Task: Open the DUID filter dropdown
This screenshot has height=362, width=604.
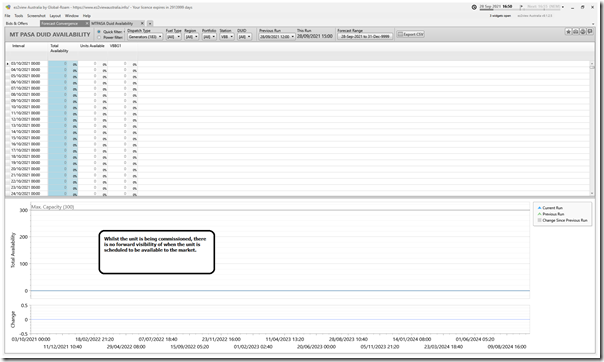Action: click(x=245, y=37)
